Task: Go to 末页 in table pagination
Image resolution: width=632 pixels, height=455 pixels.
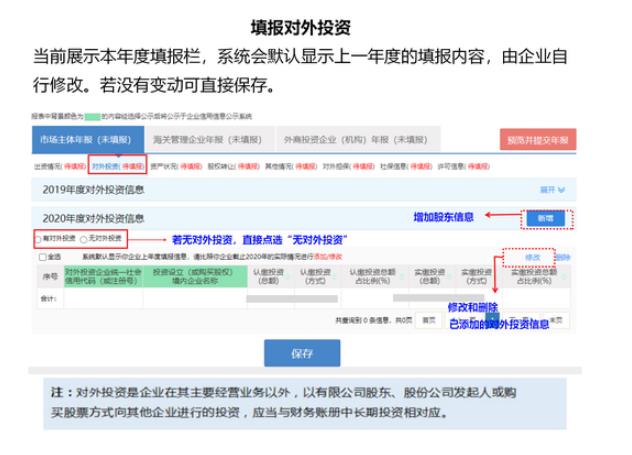Action: (x=557, y=320)
